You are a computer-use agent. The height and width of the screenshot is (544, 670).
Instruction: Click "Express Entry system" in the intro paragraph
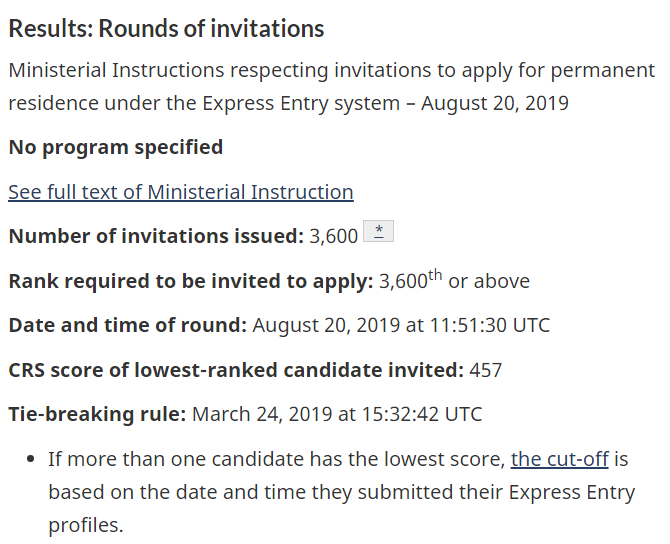click(301, 103)
